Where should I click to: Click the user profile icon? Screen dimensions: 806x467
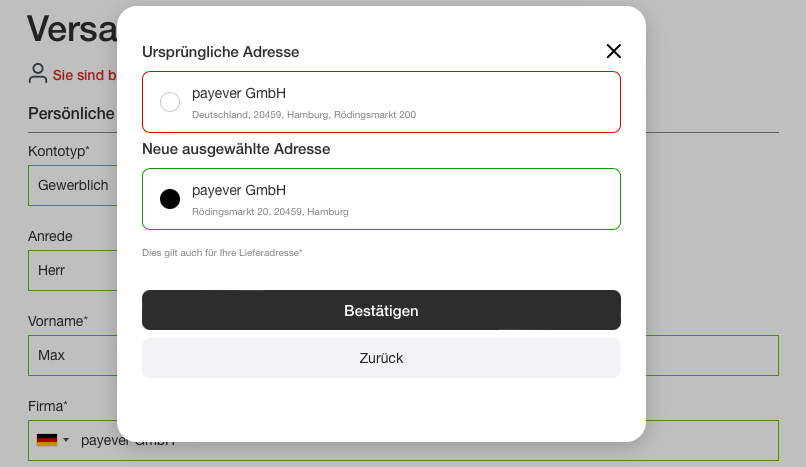point(38,73)
